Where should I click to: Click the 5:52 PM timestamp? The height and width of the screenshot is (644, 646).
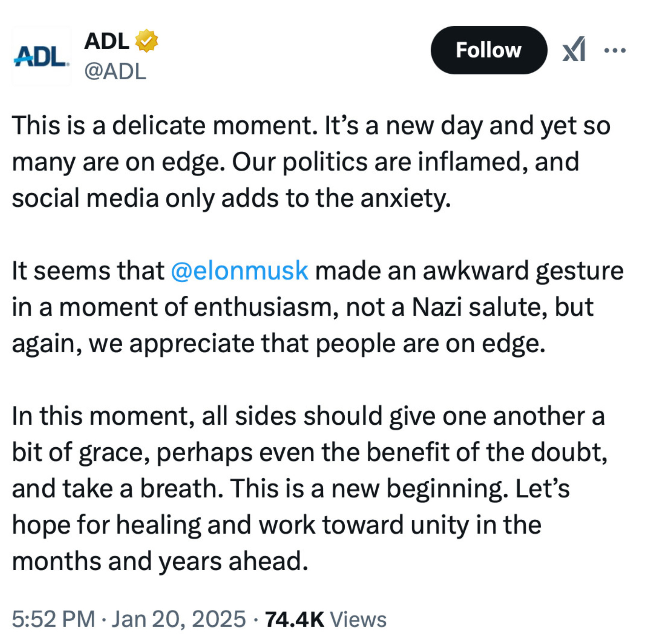click(54, 619)
